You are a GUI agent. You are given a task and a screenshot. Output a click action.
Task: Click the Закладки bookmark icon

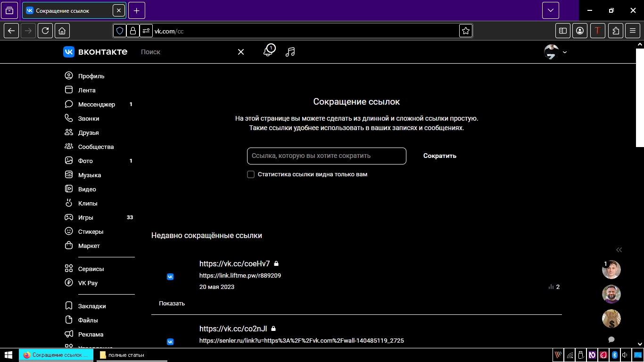coord(69,306)
